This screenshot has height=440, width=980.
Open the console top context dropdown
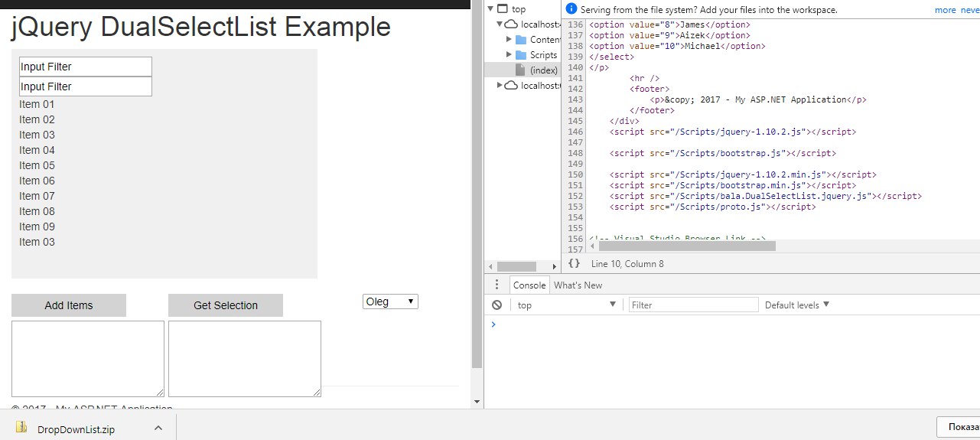tap(567, 305)
